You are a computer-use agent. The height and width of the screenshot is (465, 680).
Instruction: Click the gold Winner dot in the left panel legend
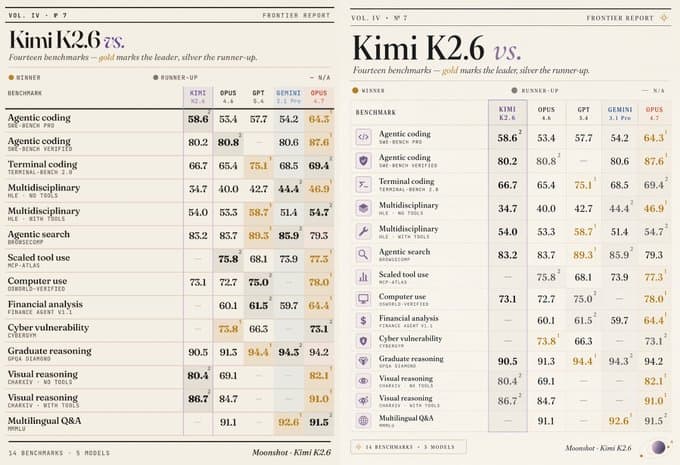tap(11, 78)
